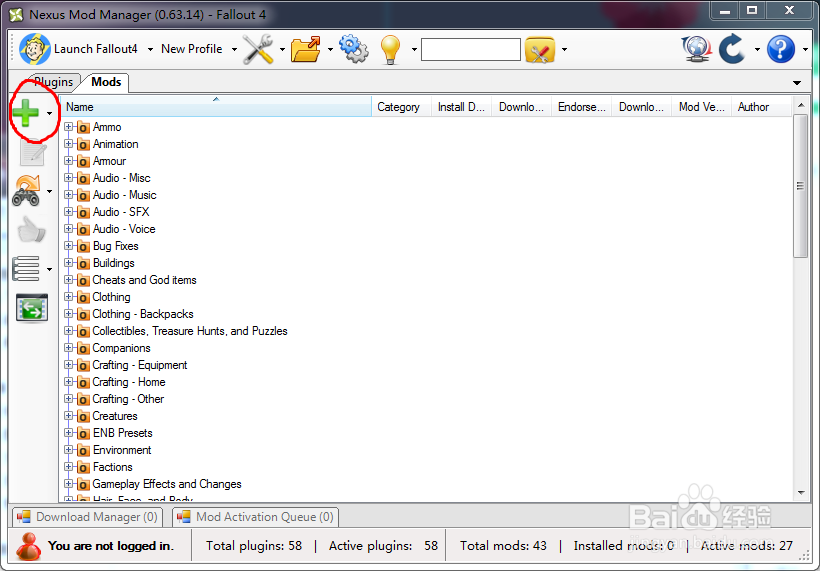
Task: Click Launch Fallout4 text button
Action: click(x=96, y=49)
